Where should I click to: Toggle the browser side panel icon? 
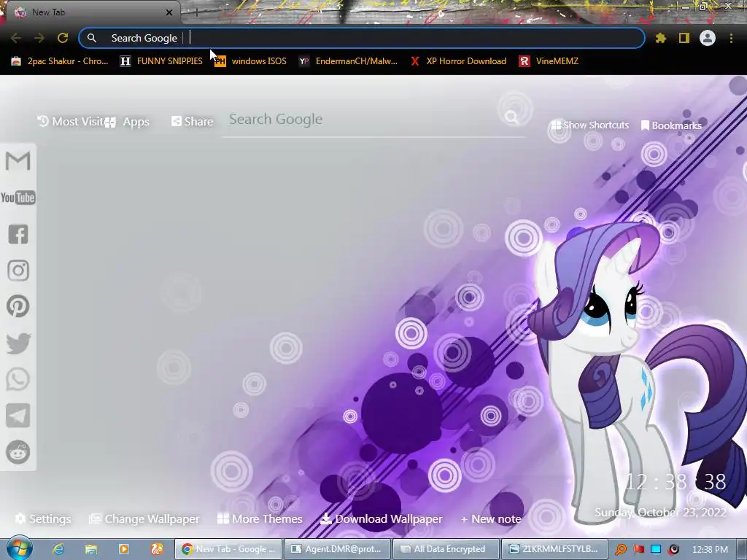[x=684, y=38]
